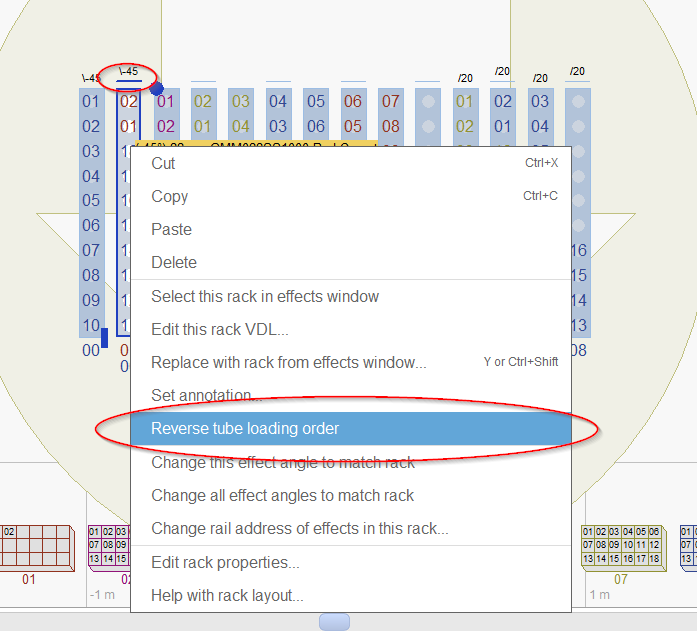The image size is (697, 637).
Task: Click Reverse tube loading order
Action: 245,429
